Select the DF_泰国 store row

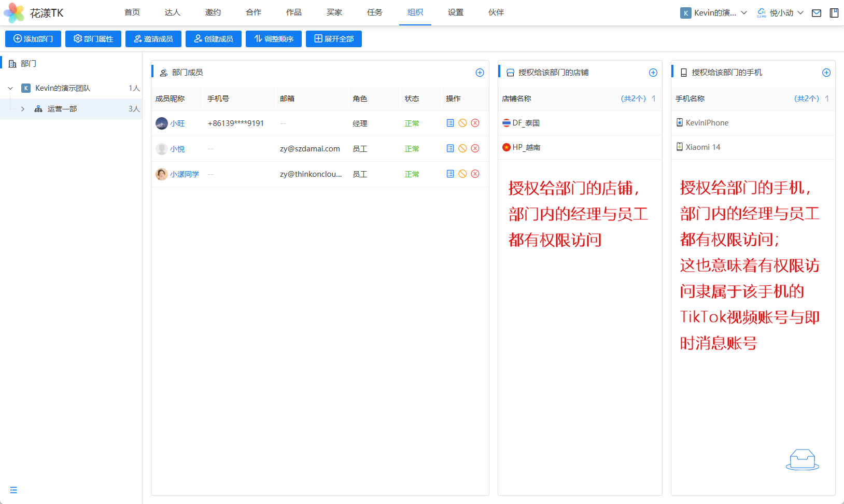coord(526,123)
